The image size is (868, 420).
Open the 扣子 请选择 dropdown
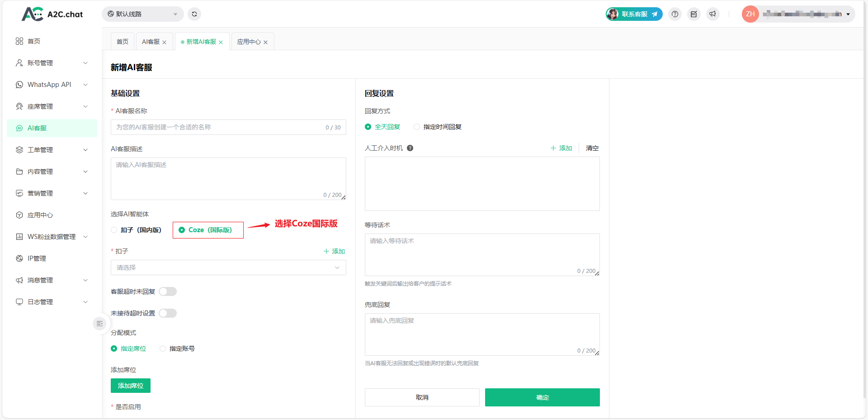click(228, 267)
